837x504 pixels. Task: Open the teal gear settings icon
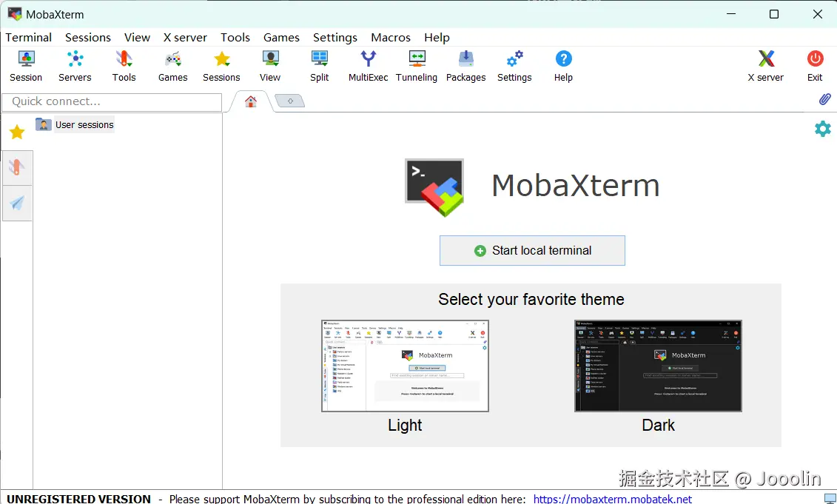[x=823, y=129]
